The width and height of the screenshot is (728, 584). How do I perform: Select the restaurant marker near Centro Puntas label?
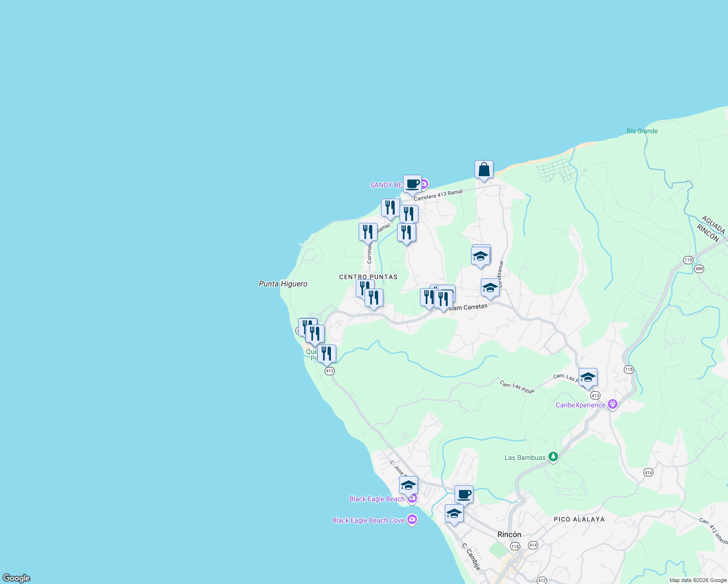(x=364, y=287)
